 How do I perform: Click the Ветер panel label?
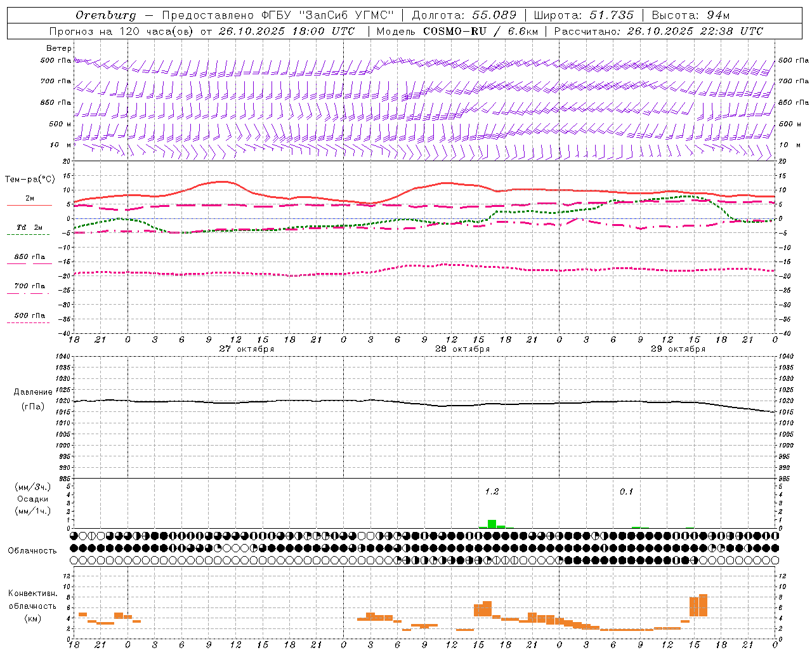click(59, 48)
